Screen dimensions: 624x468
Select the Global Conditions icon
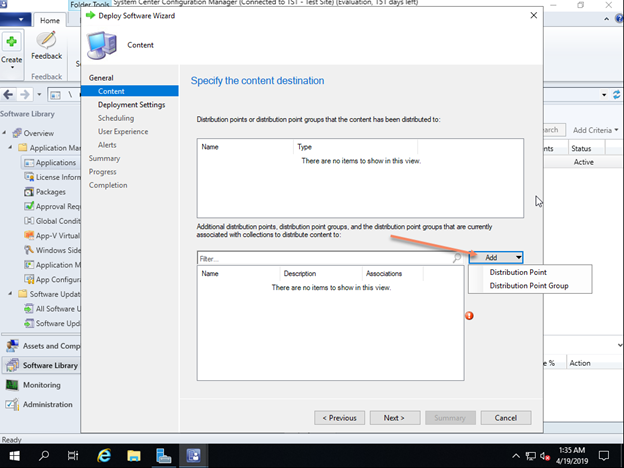point(29,221)
